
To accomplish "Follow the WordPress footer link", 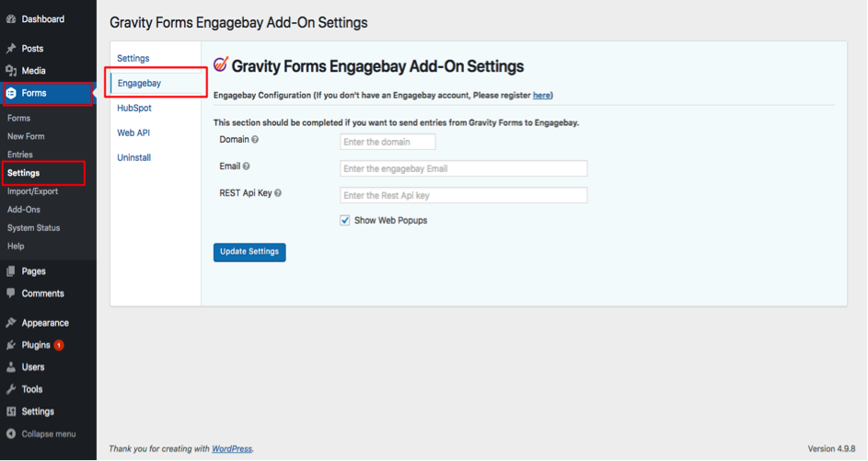I will tap(232, 449).
